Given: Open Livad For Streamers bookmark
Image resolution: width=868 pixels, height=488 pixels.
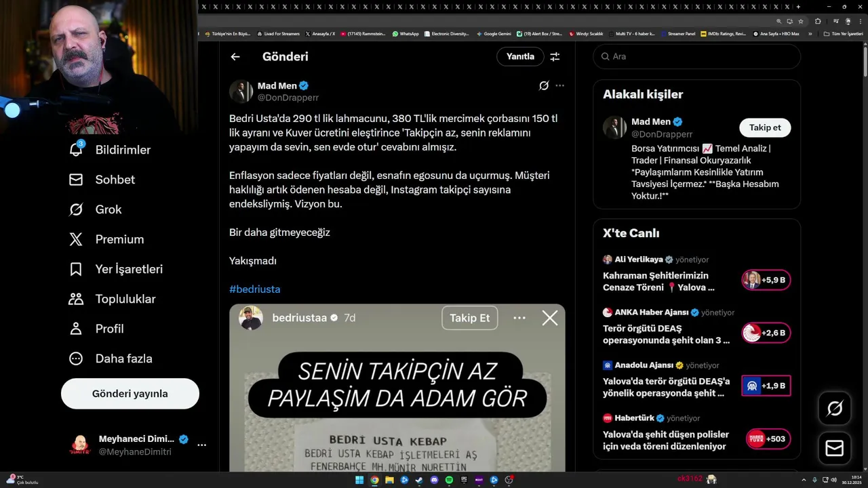Looking at the screenshot, I should tap(278, 33).
